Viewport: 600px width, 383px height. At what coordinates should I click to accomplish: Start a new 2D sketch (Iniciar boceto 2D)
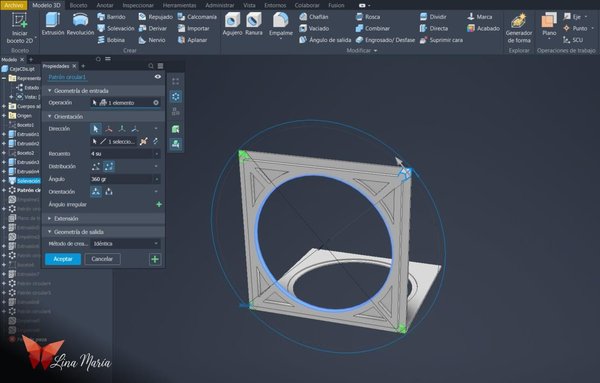pos(20,28)
